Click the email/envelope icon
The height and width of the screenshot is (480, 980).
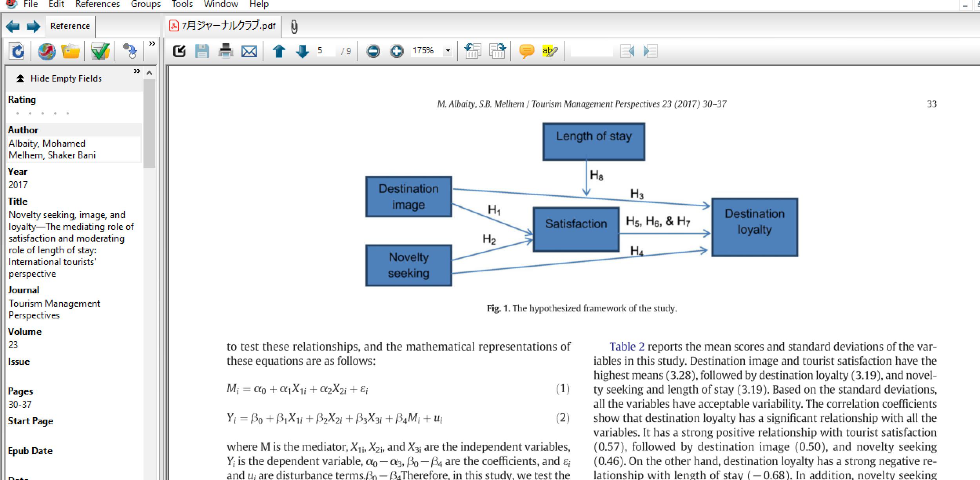click(250, 51)
